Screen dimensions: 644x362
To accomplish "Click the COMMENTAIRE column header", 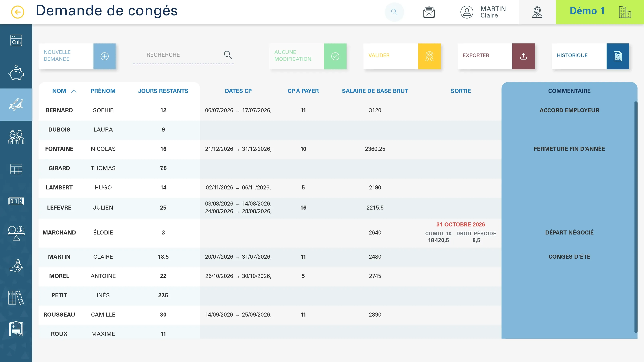I will click(x=569, y=91).
